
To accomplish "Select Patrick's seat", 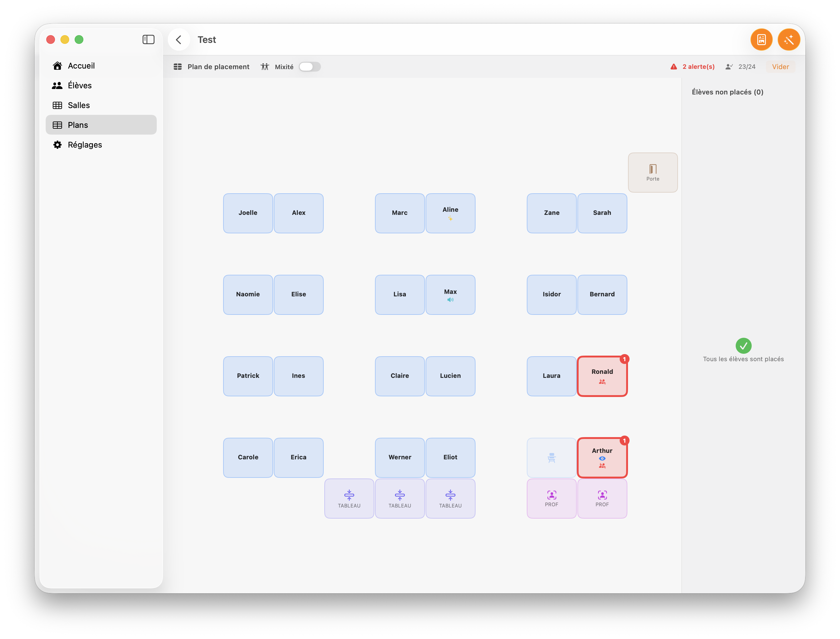I will (248, 376).
